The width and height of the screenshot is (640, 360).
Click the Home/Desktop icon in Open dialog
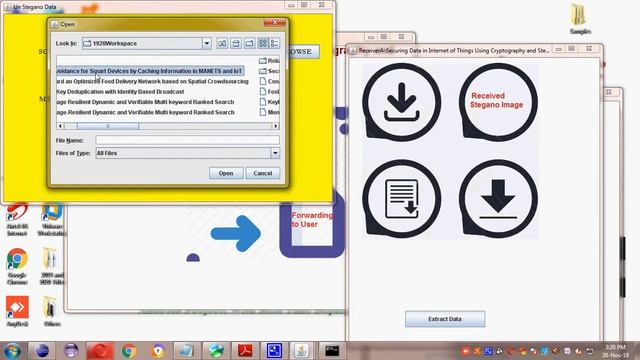pyautogui.click(x=236, y=43)
